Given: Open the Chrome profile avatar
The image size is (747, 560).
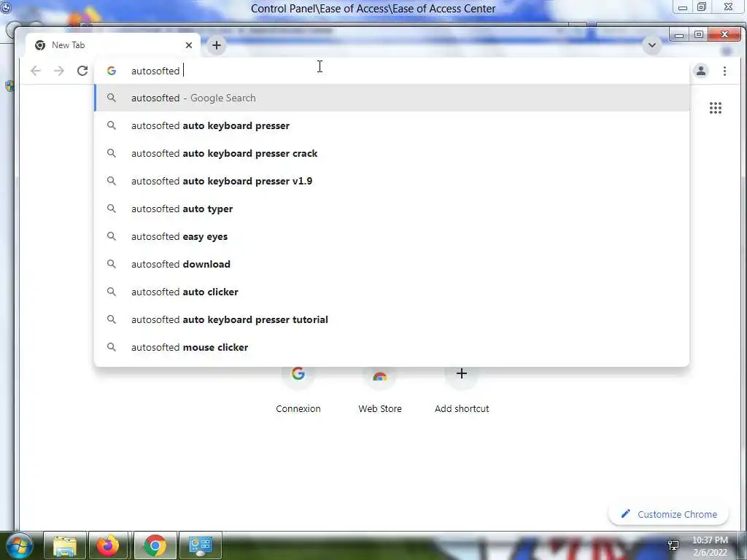Looking at the screenshot, I should point(701,71).
